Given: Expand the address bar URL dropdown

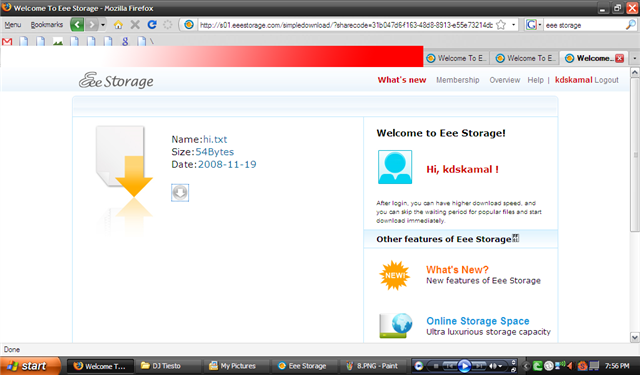Looking at the screenshot, I should pos(513,25).
